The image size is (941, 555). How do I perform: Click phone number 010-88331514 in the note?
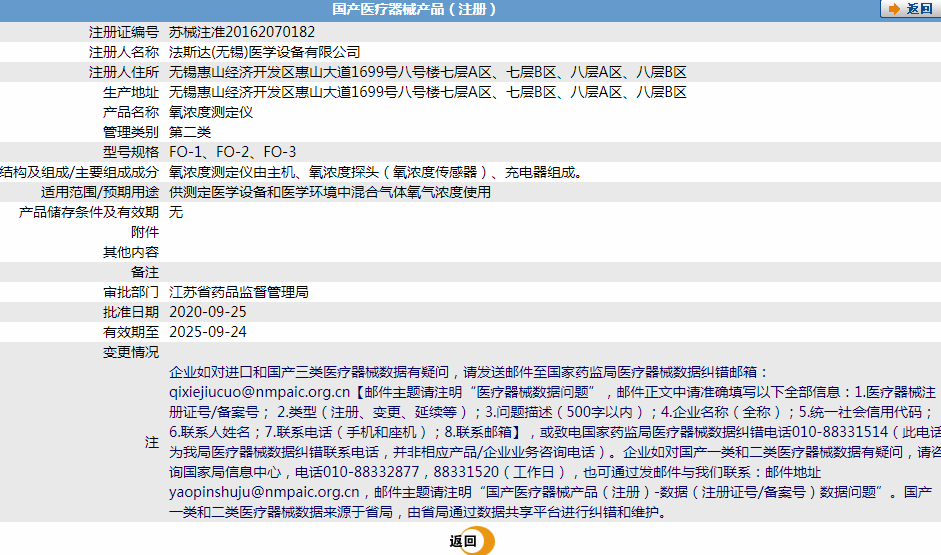(x=840, y=432)
